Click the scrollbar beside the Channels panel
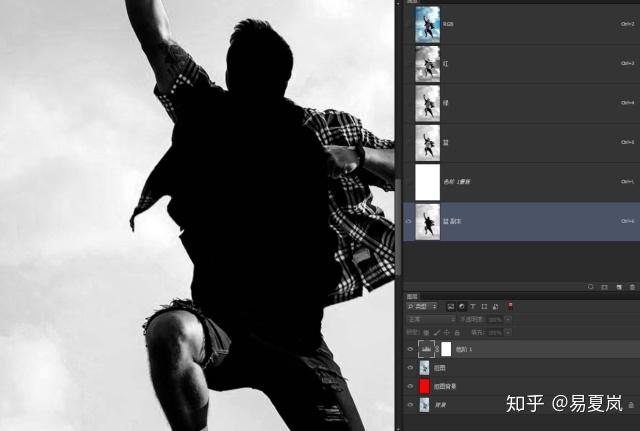 [399, 227]
